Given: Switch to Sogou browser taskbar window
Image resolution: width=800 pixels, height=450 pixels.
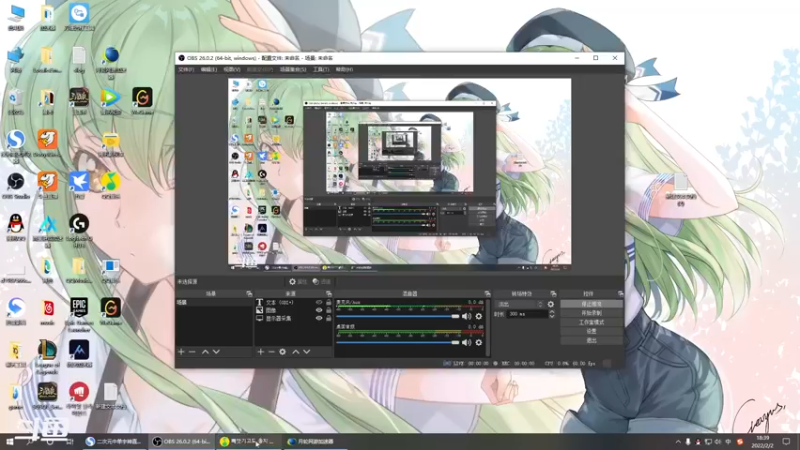Looking at the screenshot, I should [x=114, y=442].
